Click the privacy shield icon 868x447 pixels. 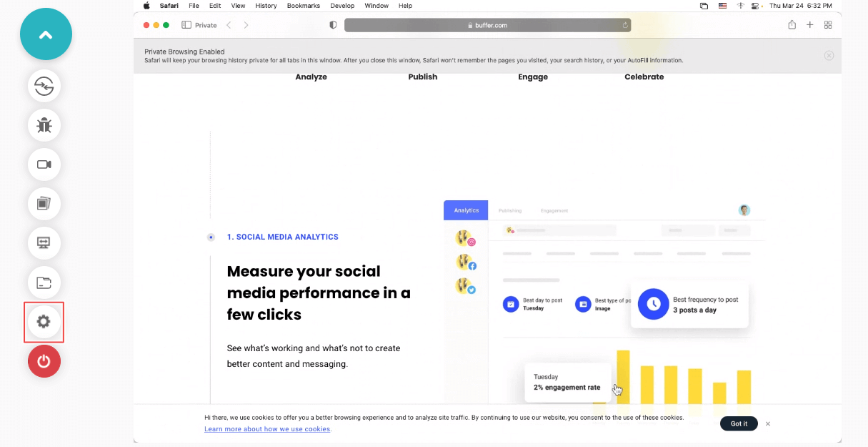point(333,25)
